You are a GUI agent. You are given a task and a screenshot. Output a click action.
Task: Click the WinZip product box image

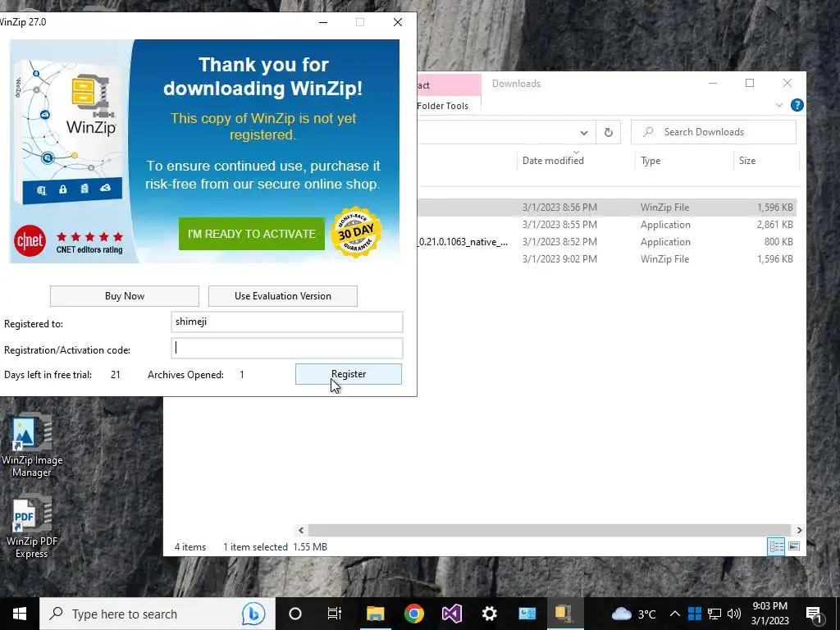pyautogui.click(x=69, y=130)
